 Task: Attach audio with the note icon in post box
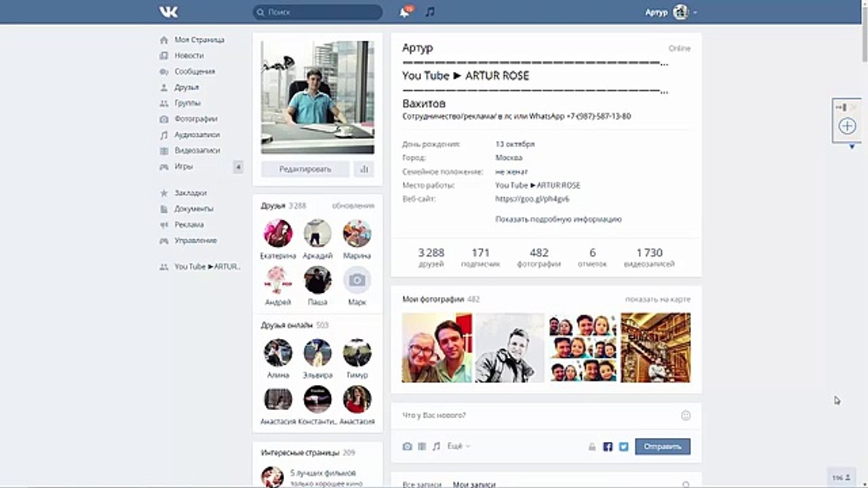tap(436, 447)
